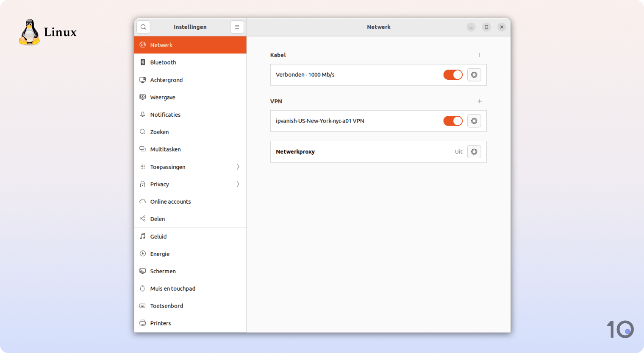Expand Privacy with its chevron arrow
The image size is (644, 353).
click(x=238, y=184)
